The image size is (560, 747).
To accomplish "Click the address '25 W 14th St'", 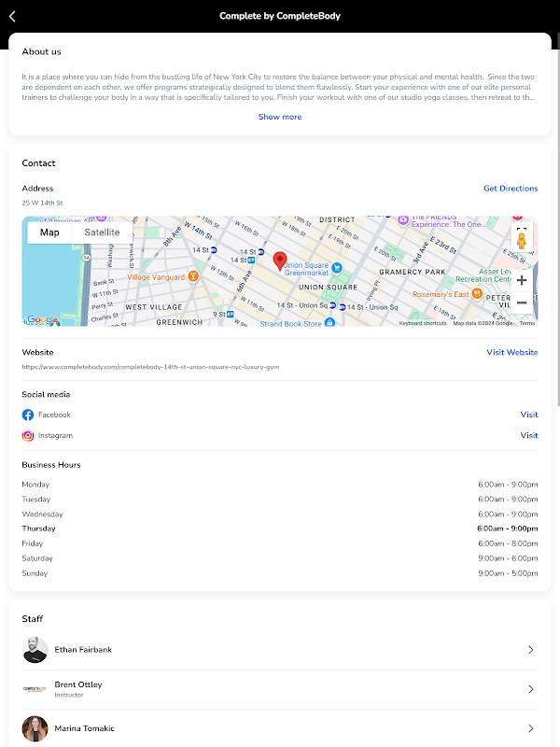I will (42, 203).
